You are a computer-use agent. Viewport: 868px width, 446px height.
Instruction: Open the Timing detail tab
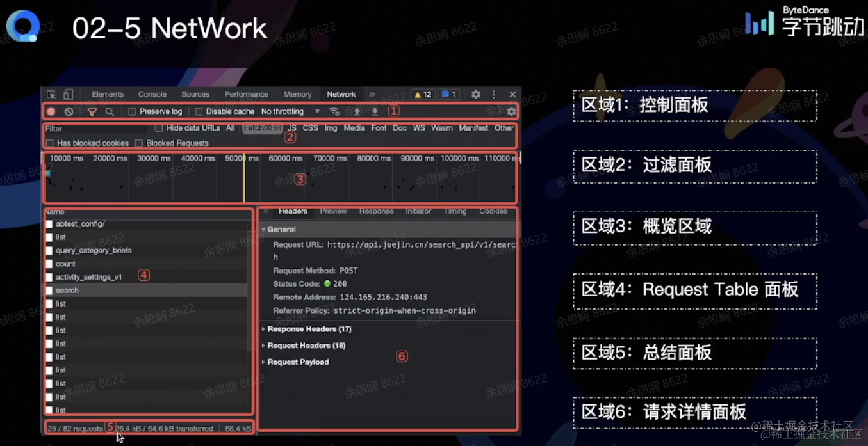click(455, 211)
